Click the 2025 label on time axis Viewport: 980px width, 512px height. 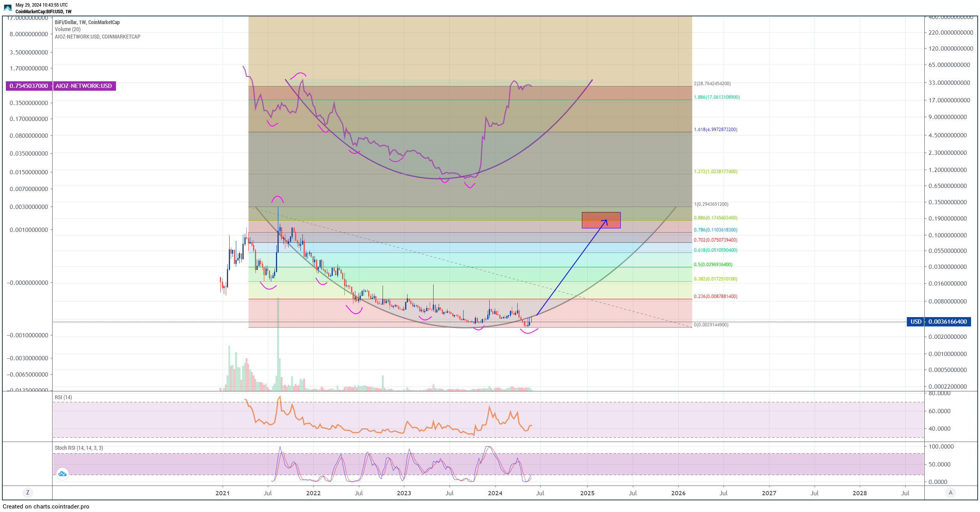587,493
